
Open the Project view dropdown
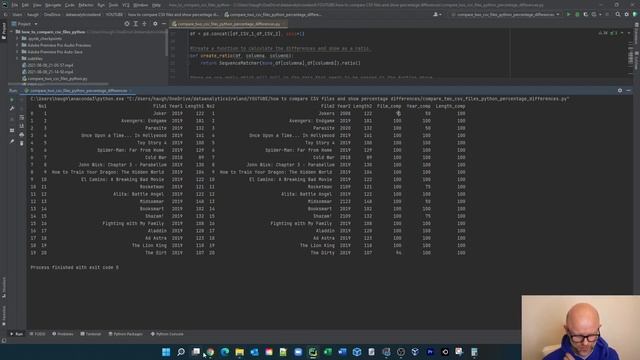tap(24, 24)
